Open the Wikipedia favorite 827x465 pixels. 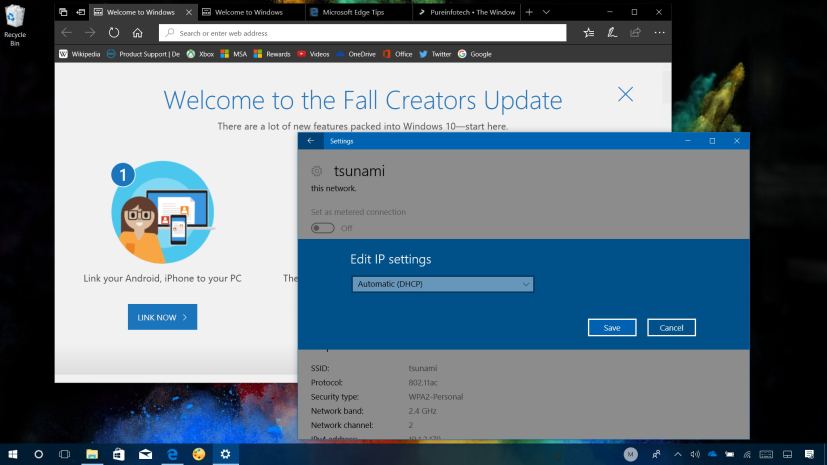[79, 54]
